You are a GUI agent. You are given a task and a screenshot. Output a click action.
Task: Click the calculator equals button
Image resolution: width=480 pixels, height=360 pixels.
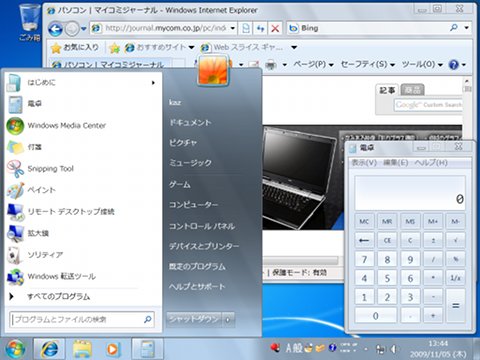pos(455,306)
